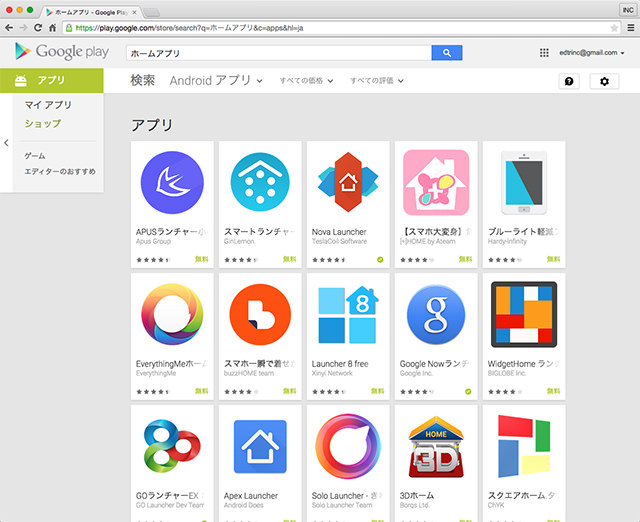Select the green アプリ sidebar tab
The image size is (640, 522).
[x=52, y=80]
